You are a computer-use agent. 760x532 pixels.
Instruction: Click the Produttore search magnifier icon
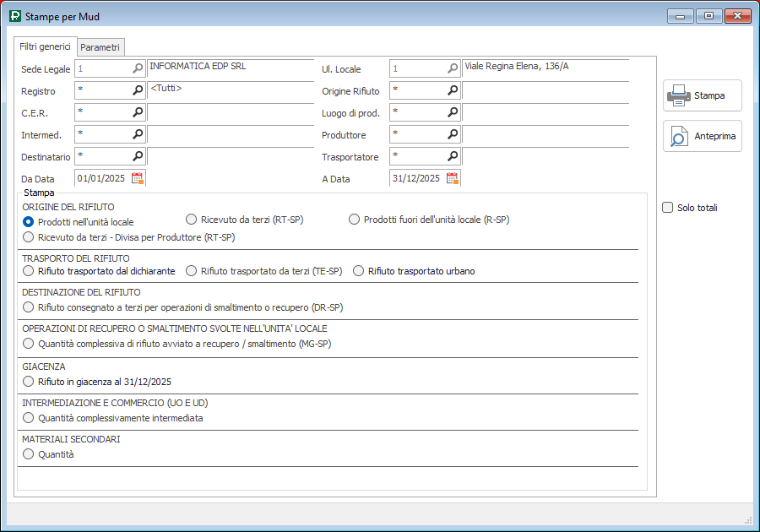point(453,134)
